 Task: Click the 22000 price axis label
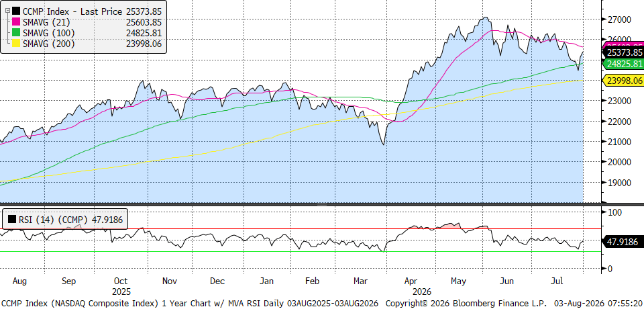(x=619, y=122)
